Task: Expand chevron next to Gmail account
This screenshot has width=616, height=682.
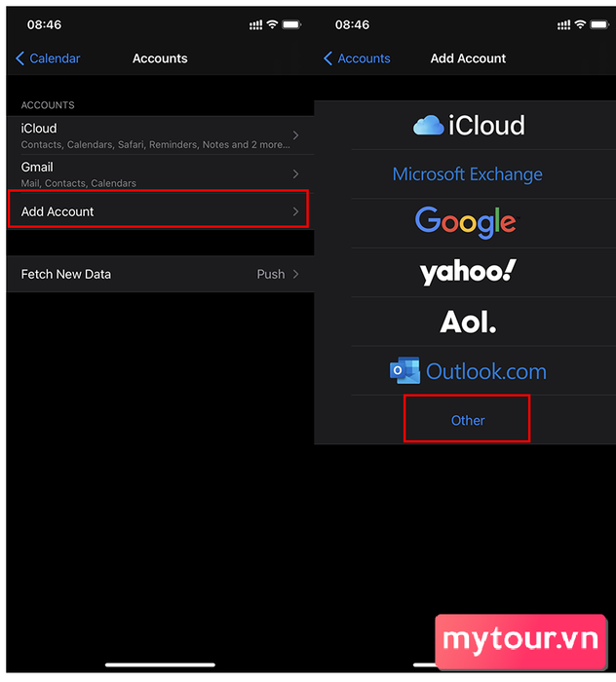Action: [x=296, y=174]
